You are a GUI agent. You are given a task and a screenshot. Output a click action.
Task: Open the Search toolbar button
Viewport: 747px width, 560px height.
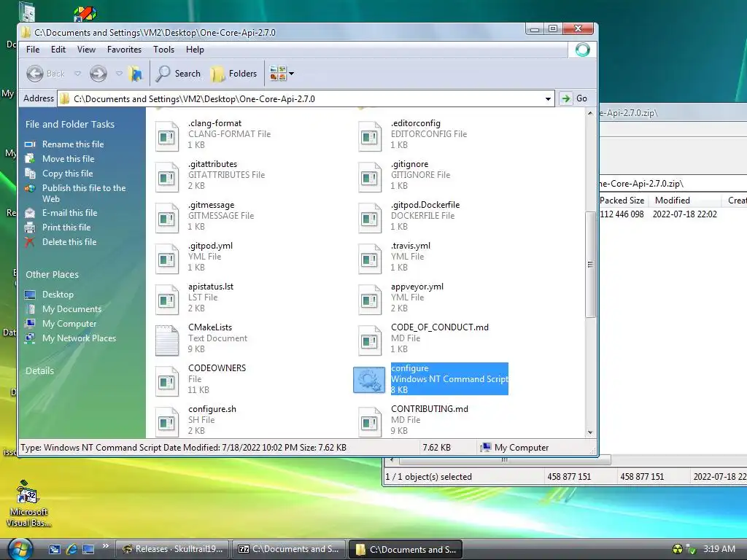tap(179, 74)
